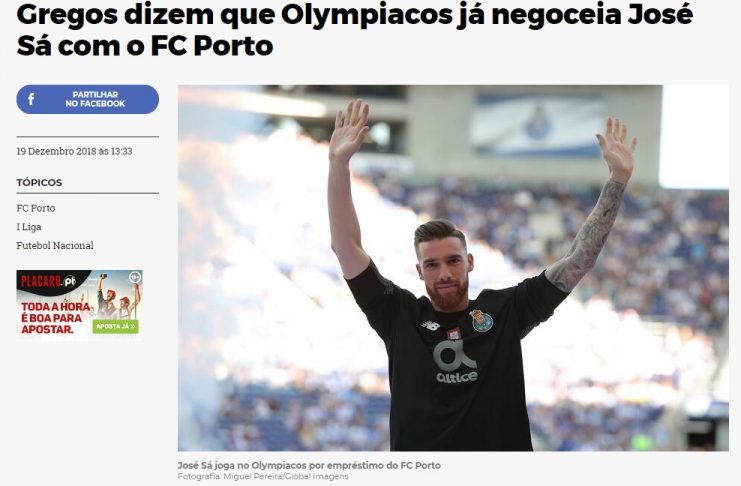Viewport: 741px width, 486px height.
Task: Click the FC Porto crest banner in the stadium background
Action: pyautogui.click(x=538, y=124)
